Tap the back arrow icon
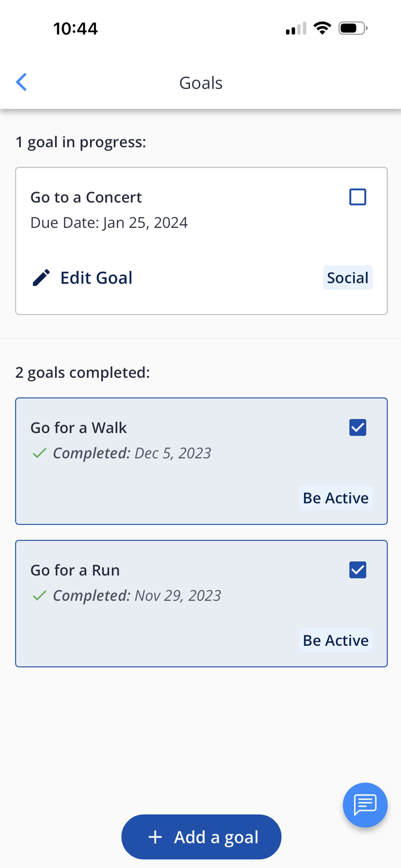The width and height of the screenshot is (401, 868). pos(21,82)
